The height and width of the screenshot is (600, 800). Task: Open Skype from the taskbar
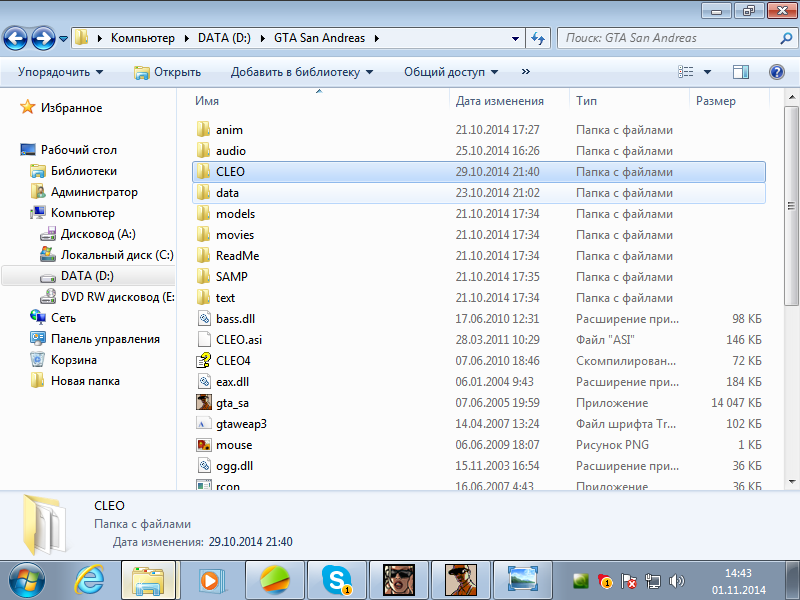[x=337, y=581]
